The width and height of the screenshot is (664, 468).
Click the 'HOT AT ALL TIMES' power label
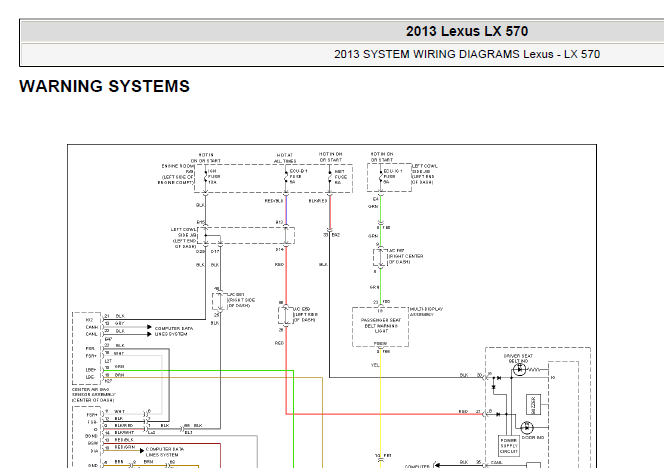[x=285, y=158]
